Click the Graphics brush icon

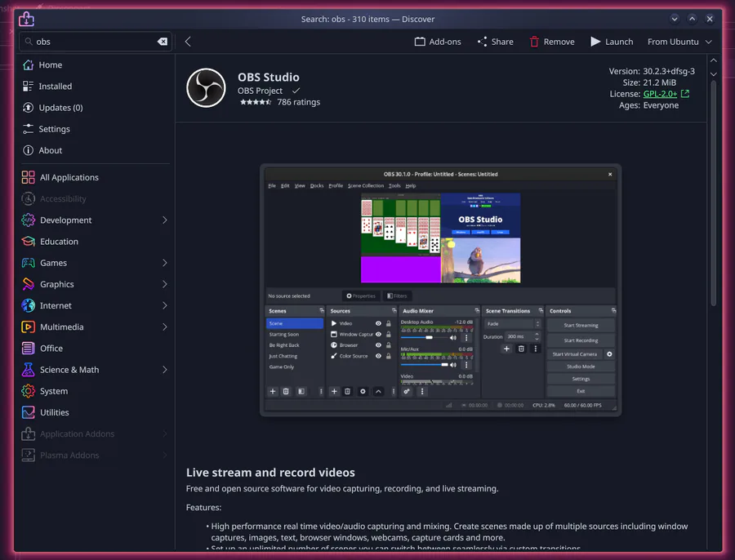tap(28, 284)
